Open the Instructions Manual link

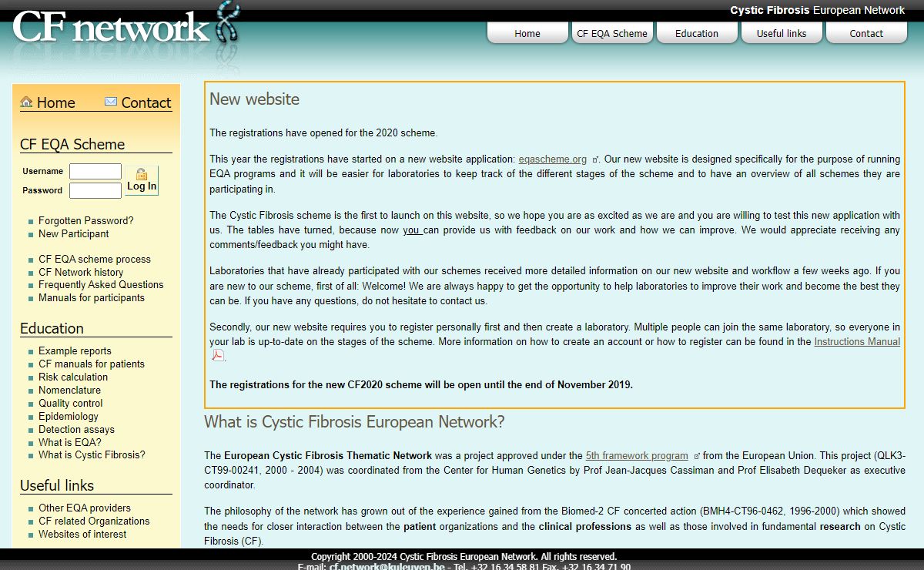point(857,341)
